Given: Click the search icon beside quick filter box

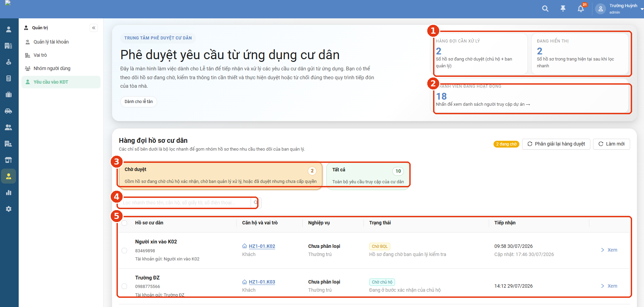Looking at the screenshot, I should [256, 203].
